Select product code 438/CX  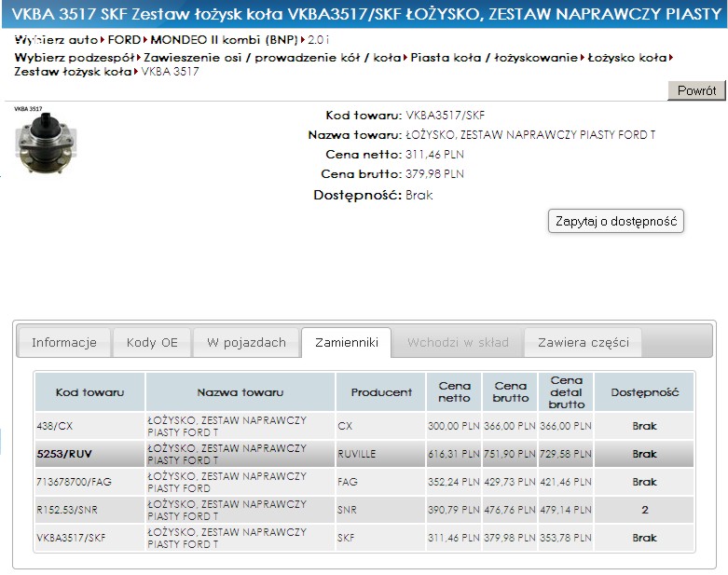[55, 426]
